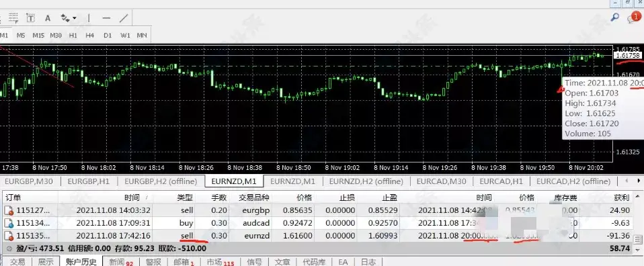The image size is (644, 266).
Task: Select the horizontal line drawing tool
Action: coord(106,18)
